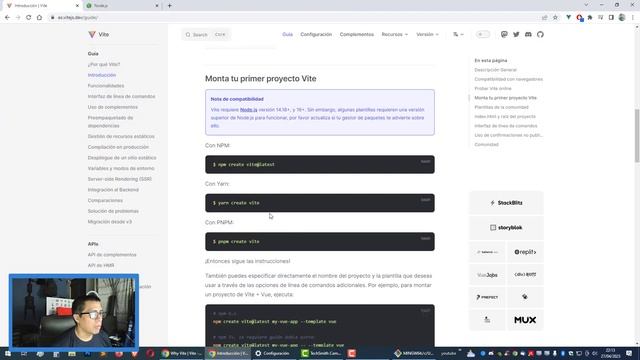Image resolution: width=640 pixels, height=360 pixels.
Task: Toggle the dark mode appearance switch
Action: pos(483,34)
